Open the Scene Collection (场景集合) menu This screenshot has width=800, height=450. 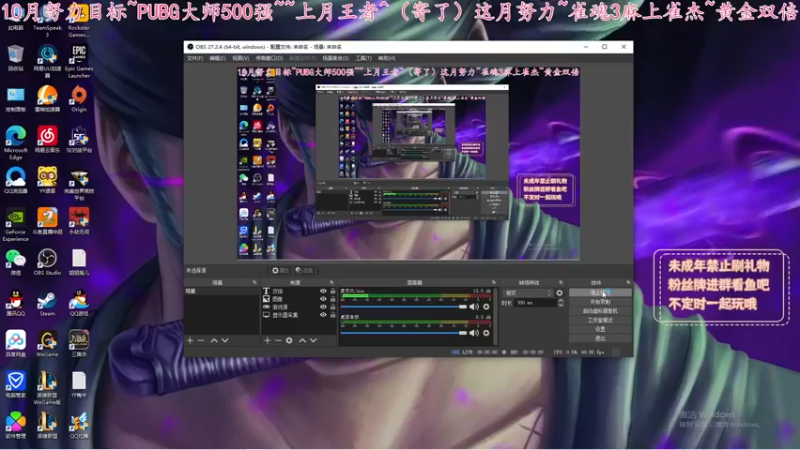point(336,58)
